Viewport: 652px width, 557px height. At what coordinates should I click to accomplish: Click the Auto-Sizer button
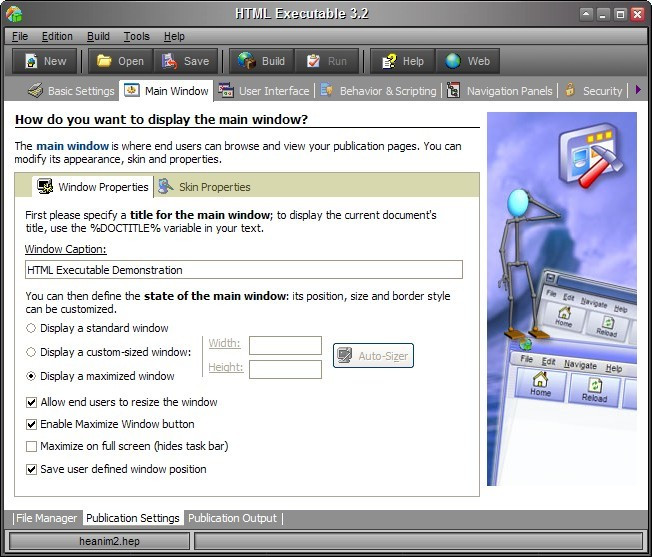pos(373,355)
